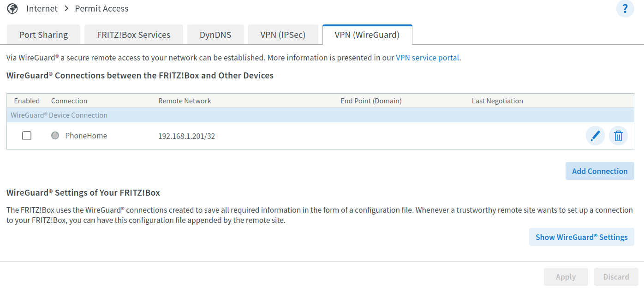Select the VPN (WireGuard) tab
The width and height of the screenshot is (644, 293).
[367, 35]
